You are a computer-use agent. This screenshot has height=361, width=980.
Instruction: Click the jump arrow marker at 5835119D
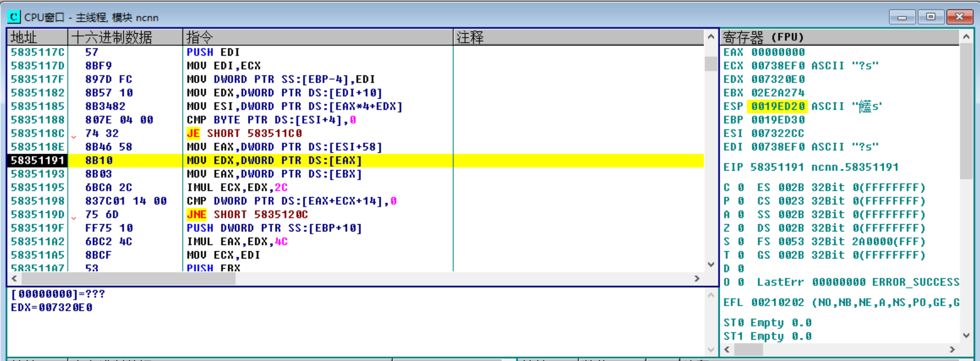[x=74, y=217]
